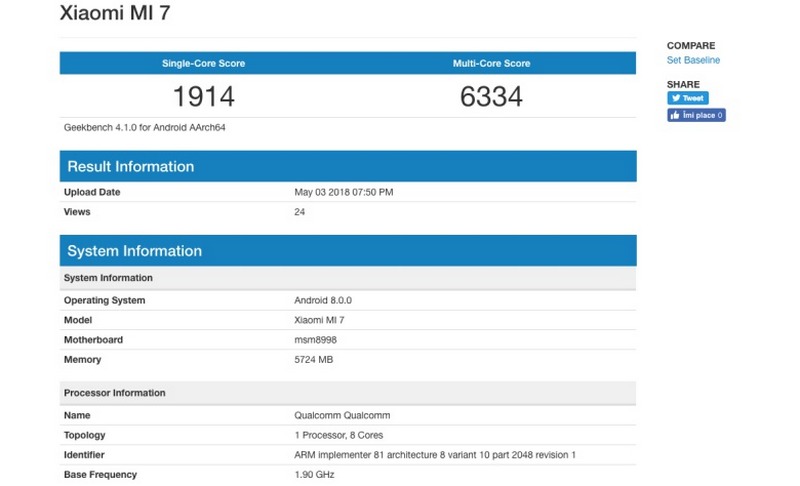Click the 'ARM implementer 81 architecture 8' identifier value
The image size is (800, 486).
click(x=435, y=455)
